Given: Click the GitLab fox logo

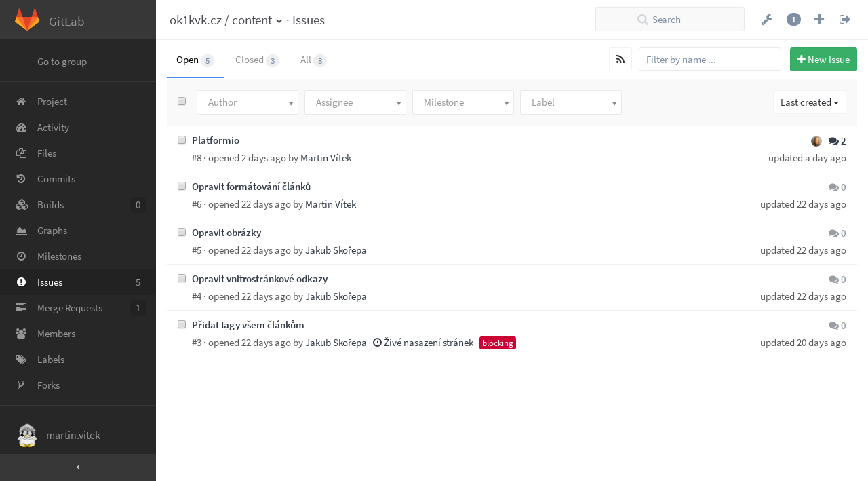Looking at the screenshot, I should [x=27, y=20].
